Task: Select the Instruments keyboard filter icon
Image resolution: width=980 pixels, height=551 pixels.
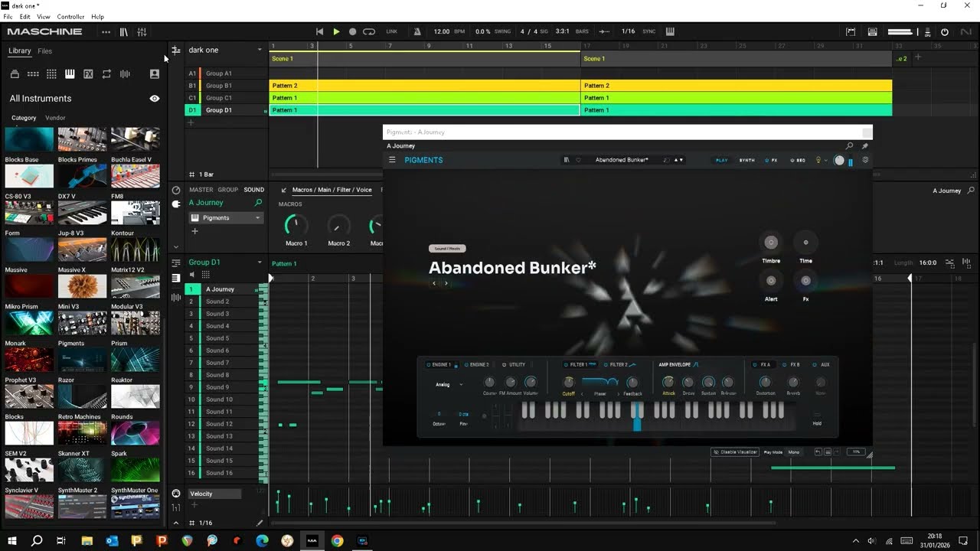Action: [x=70, y=74]
